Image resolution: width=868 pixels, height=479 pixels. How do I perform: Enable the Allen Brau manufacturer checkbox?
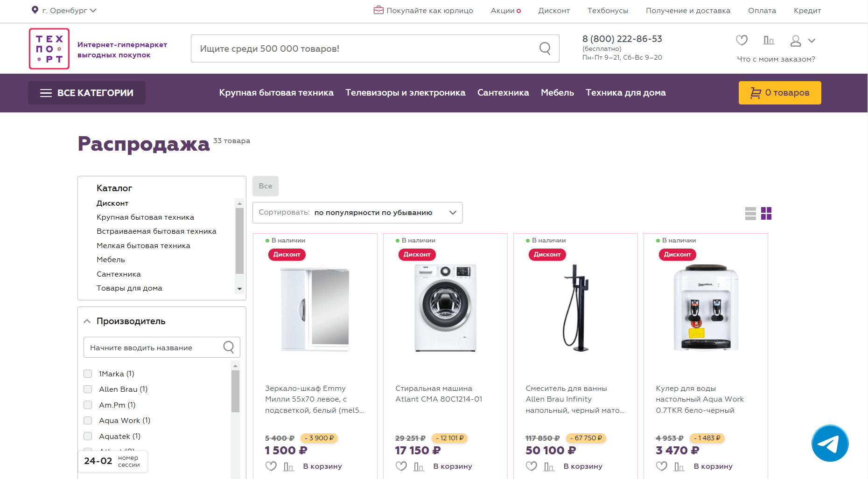tap(88, 389)
